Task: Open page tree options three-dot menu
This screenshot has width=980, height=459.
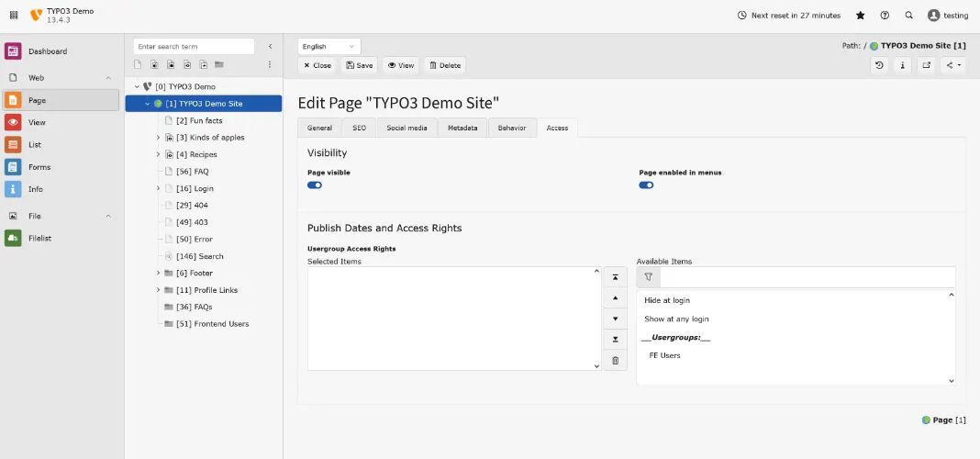Action: (270, 64)
